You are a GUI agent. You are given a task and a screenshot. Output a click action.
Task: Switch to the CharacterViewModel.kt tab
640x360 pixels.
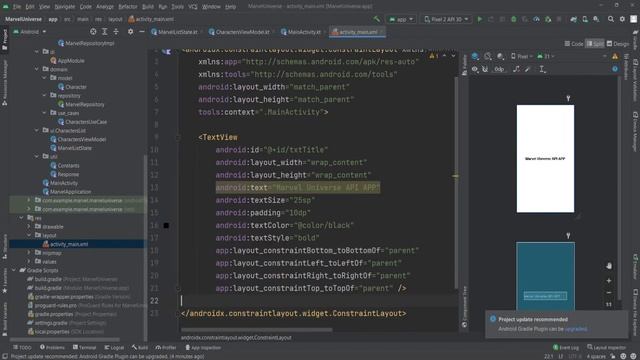pos(241,32)
